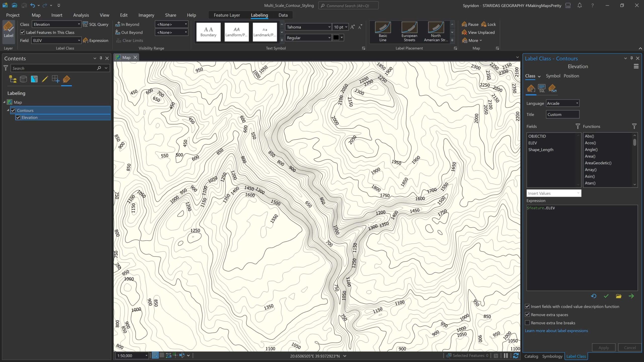
Task: Click View Unplaced labels icon
Action: click(464, 32)
